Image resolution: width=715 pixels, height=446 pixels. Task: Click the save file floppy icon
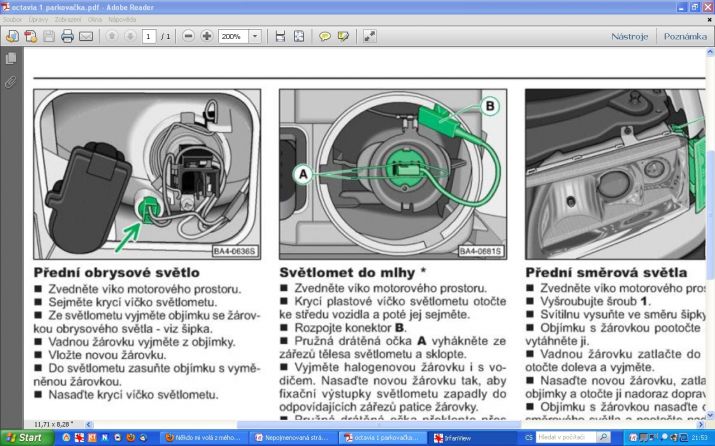49,36
